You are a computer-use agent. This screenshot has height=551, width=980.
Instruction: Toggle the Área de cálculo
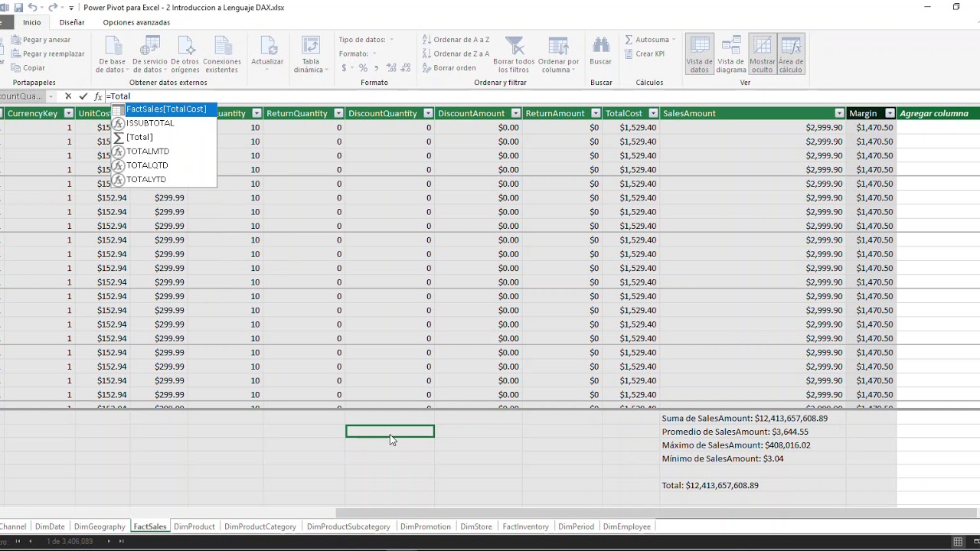click(791, 54)
